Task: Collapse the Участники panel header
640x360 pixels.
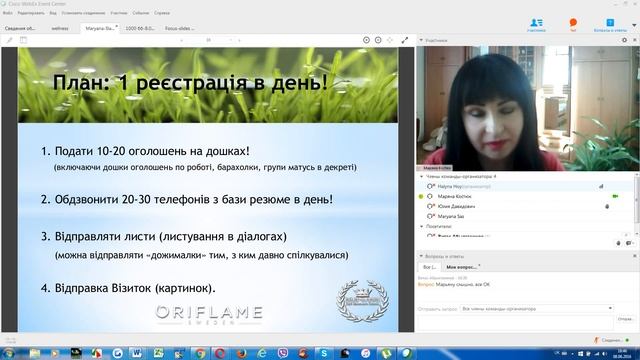Action: click(x=421, y=40)
